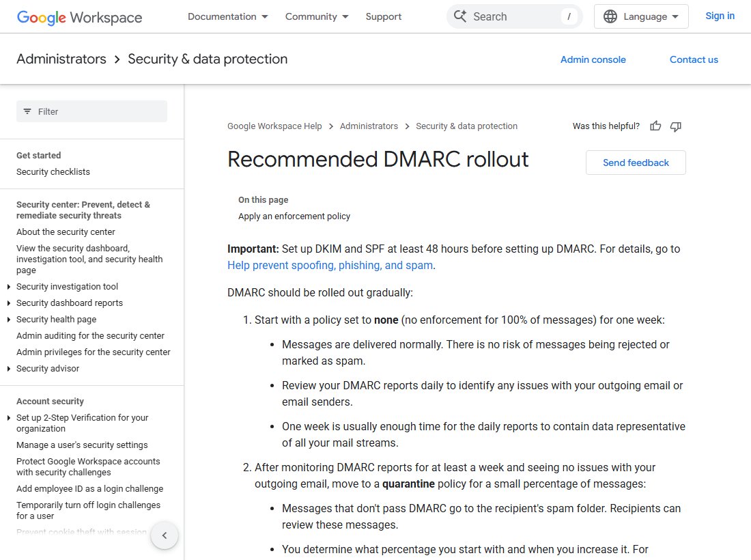Click the Search field
This screenshot has height=560, width=751.
(x=514, y=16)
